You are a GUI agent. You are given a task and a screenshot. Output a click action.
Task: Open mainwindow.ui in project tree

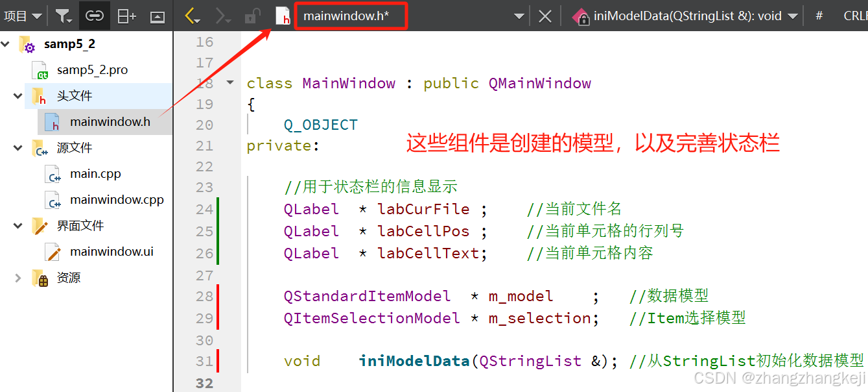[x=111, y=252]
